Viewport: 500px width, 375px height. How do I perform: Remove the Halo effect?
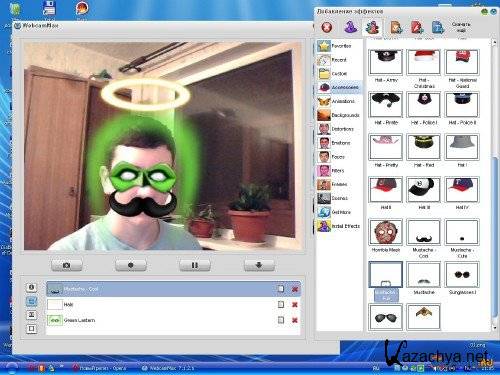click(x=295, y=304)
